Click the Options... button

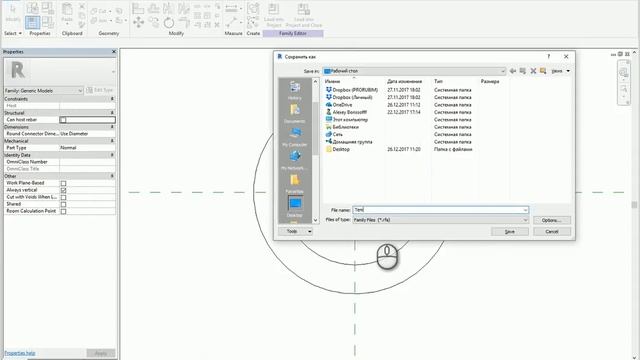(552, 220)
